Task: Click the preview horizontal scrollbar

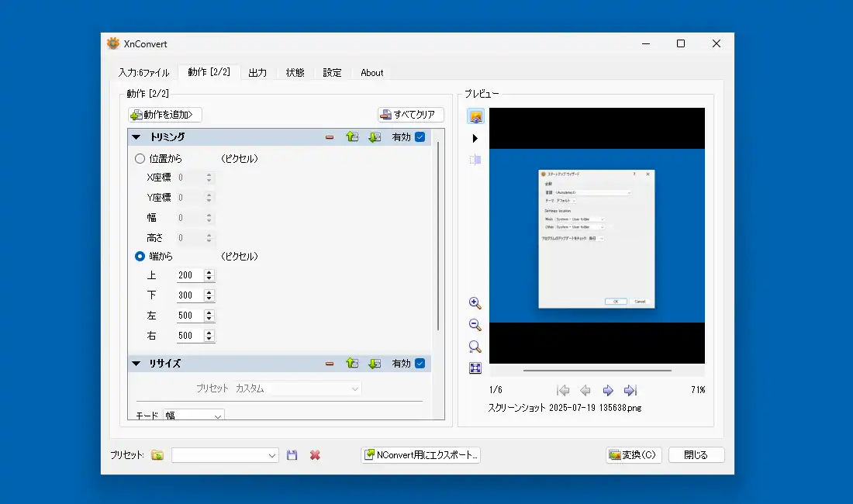Action: [597, 371]
